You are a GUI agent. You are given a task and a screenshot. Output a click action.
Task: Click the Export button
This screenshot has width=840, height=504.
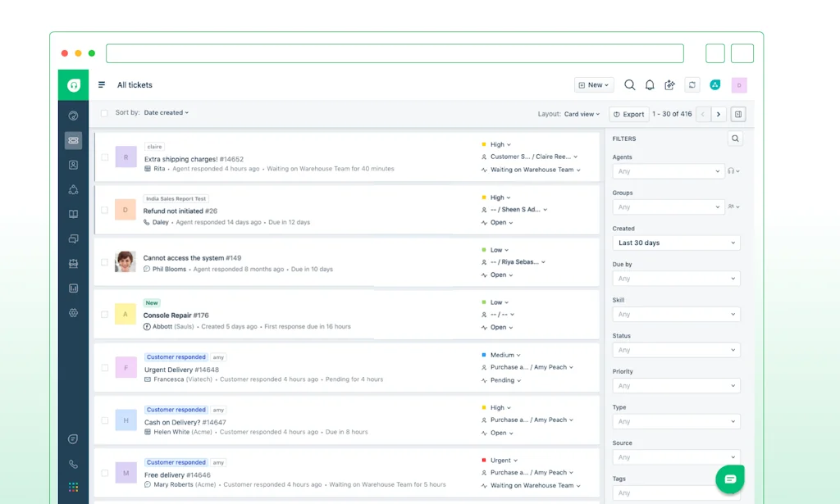[628, 114]
